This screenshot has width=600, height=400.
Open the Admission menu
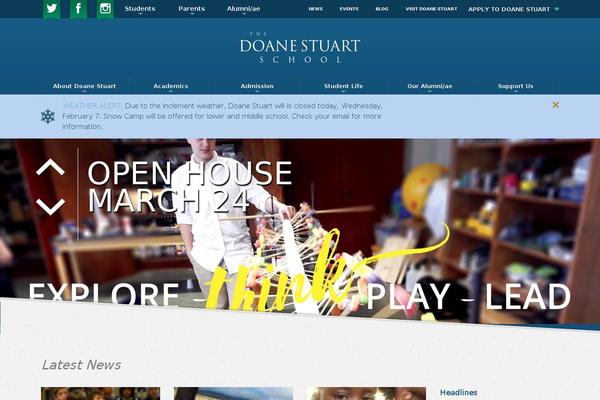pos(257,86)
